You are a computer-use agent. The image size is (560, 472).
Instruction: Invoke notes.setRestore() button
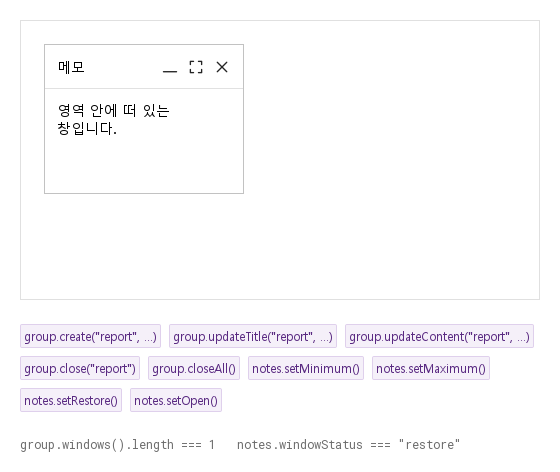click(x=71, y=400)
